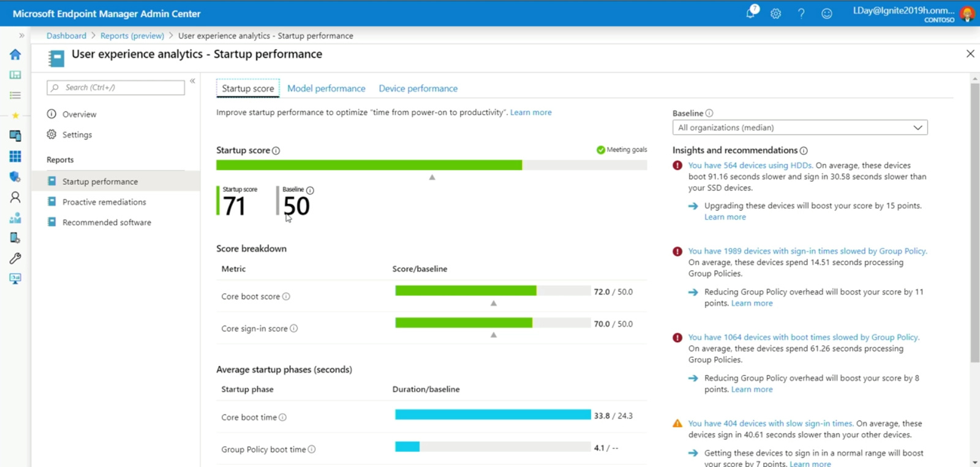Click info icon next to Baseline label

(x=709, y=113)
